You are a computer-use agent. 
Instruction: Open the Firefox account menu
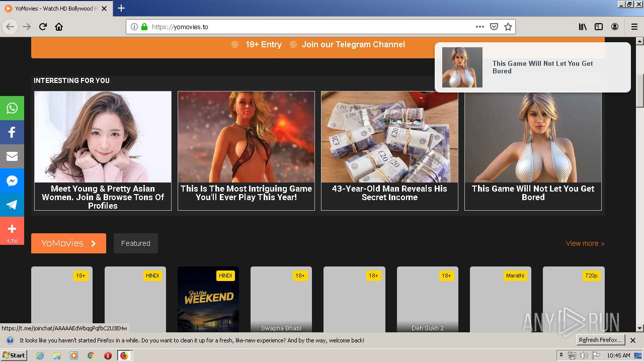click(615, 27)
